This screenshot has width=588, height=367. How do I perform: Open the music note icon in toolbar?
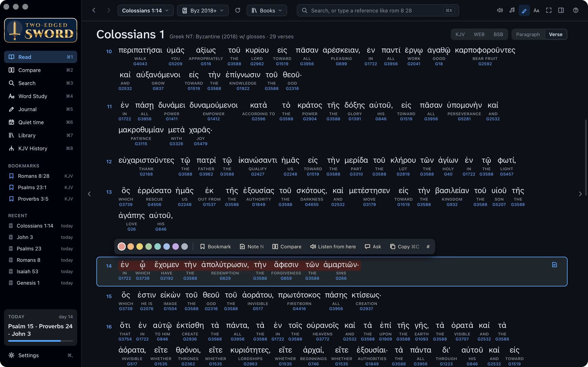pyautogui.click(x=512, y=10)
